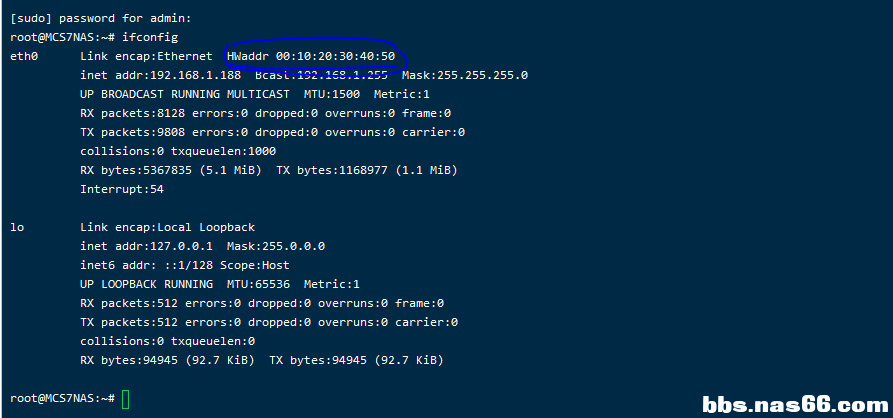The height and width of the screenshot is (418, 893).
Task: Click the eth0 interface name
Action: point(23,56)
